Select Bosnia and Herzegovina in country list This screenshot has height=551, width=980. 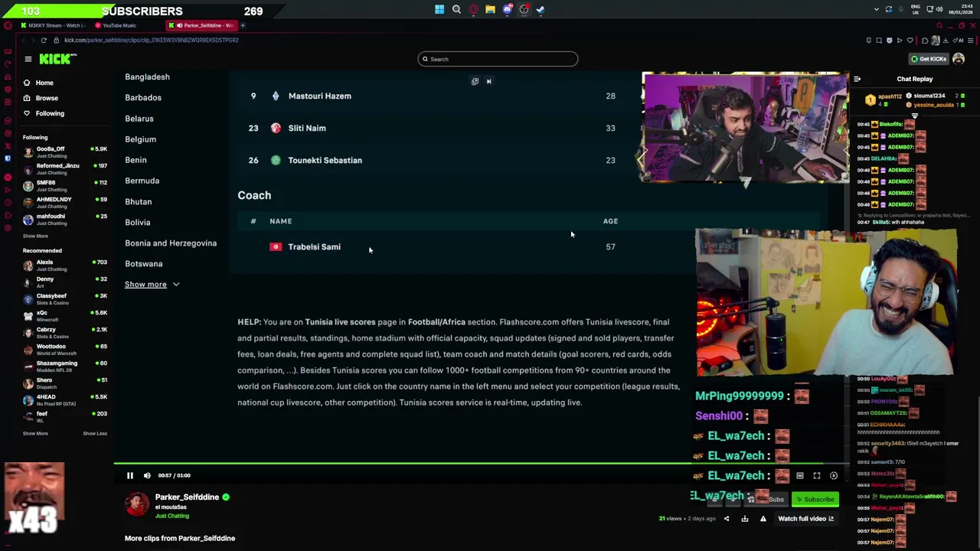tap(171, 243)
